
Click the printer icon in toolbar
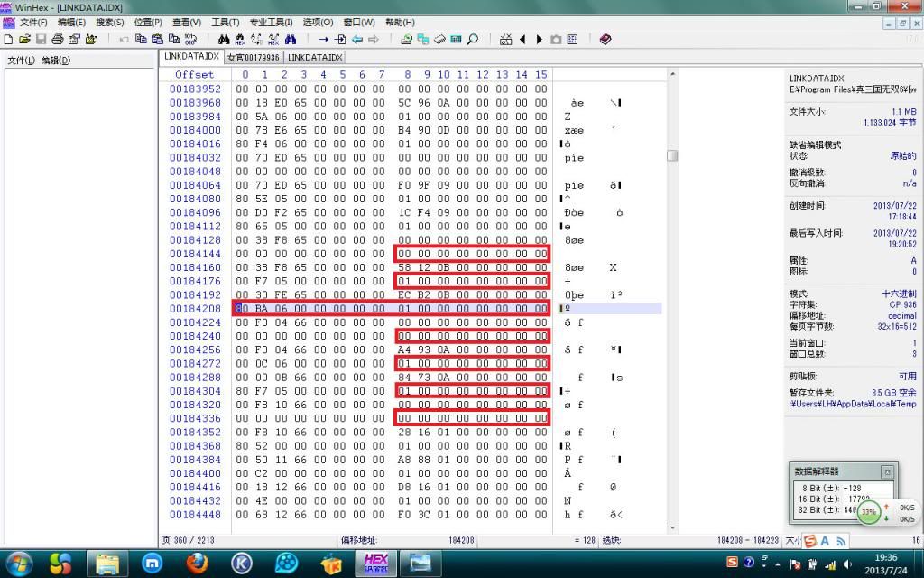coord(57,40)
